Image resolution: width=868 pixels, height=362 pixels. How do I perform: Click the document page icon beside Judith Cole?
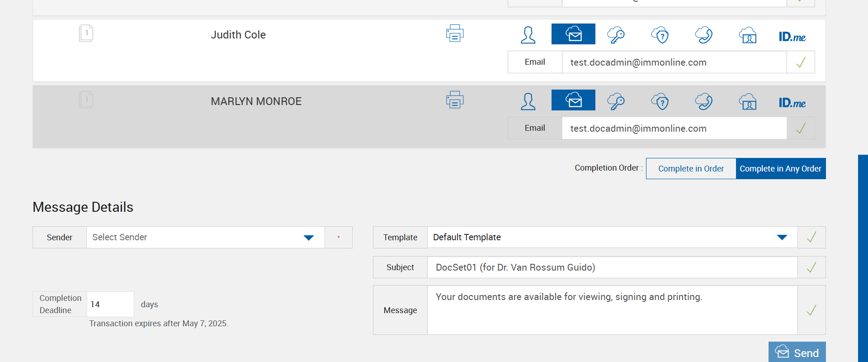(86, 33)
